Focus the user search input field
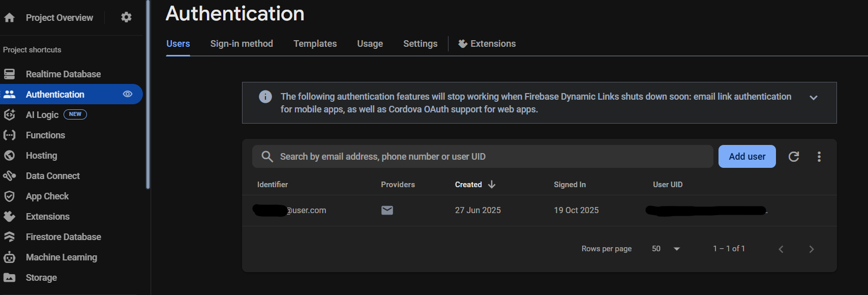The image size is (868, 295). [483, 157]
